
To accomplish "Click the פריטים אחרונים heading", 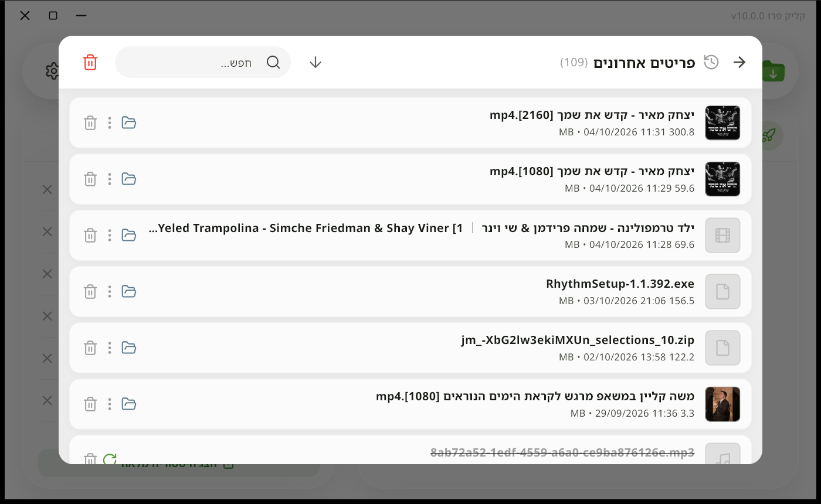I will (644, 62).
